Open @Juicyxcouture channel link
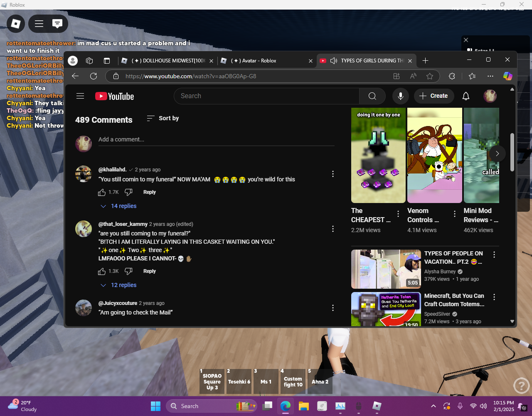This screenshot has height=416, width=532. point(118,303)
